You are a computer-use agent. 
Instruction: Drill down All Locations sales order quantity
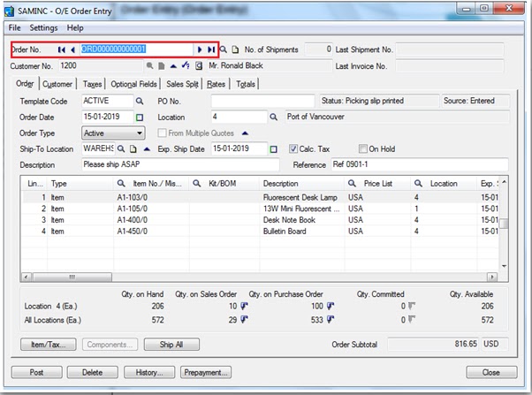pyautogui.click(x=244, y=319)
